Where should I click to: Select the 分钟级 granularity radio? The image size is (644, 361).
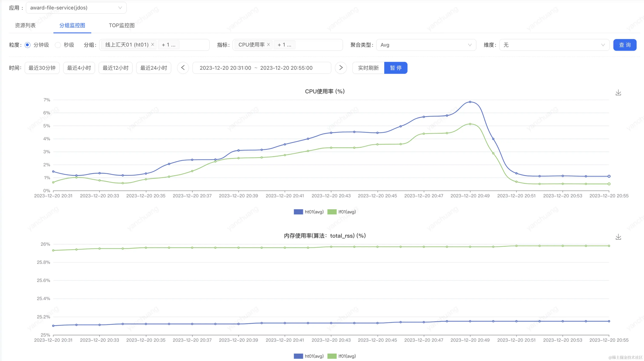pos(28,45)
